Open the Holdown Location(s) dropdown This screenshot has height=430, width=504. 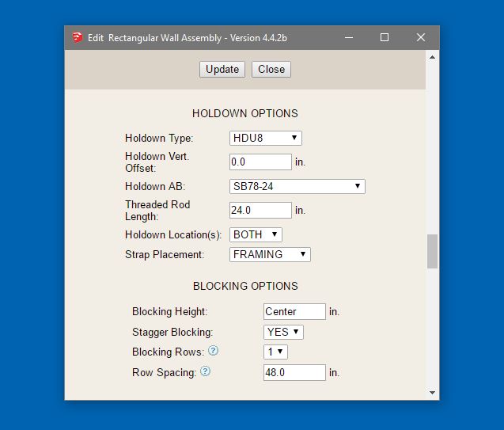256,234
